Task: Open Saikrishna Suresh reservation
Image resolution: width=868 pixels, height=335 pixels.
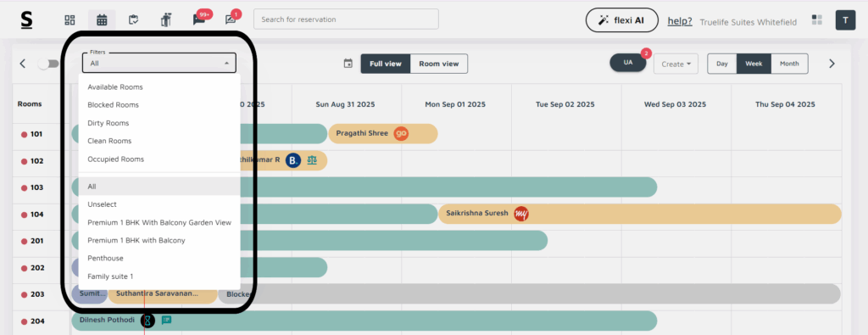Action: 640,214
